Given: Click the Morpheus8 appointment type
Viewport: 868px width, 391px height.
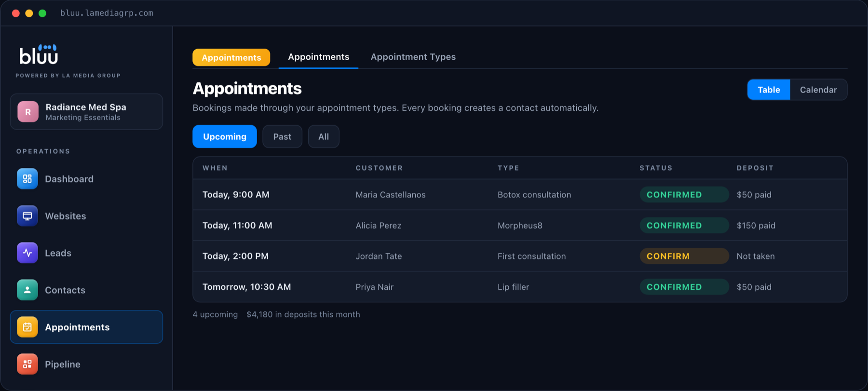Looking at the screenshot, I should (520, 225).
